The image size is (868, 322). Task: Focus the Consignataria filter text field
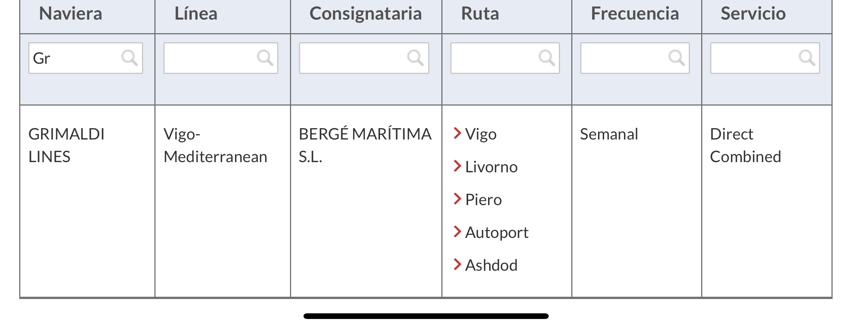(x=364, y=58)
